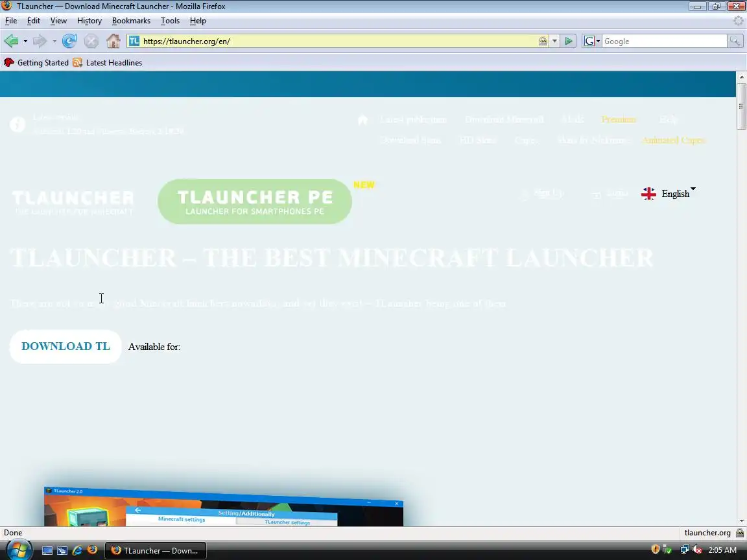
Task: Click the Back navigation arrow
Action: [x=12, y=41]
